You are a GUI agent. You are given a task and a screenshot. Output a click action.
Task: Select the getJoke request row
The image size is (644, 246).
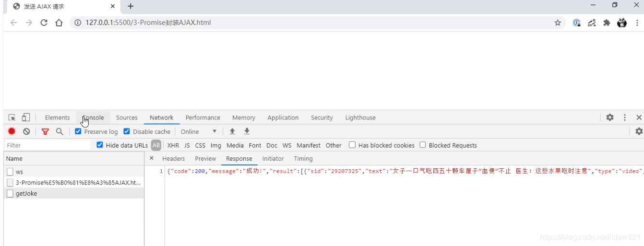point(73,194)
